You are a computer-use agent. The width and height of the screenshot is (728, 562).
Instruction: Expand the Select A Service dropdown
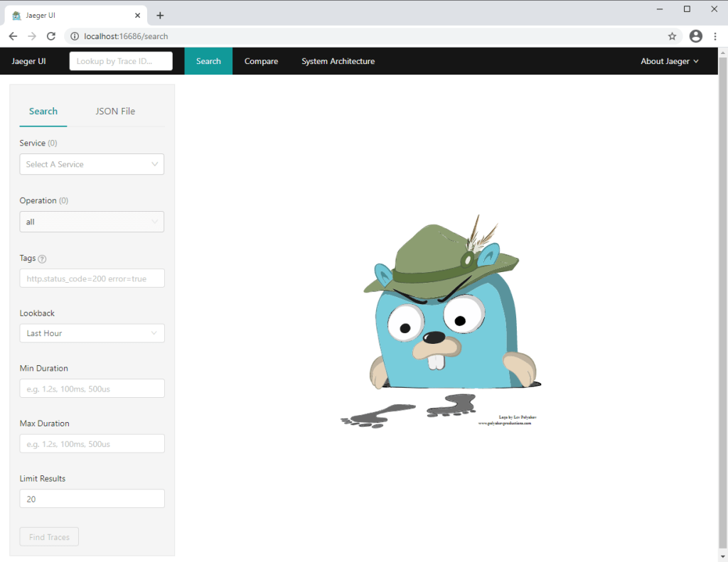[92, 164]
